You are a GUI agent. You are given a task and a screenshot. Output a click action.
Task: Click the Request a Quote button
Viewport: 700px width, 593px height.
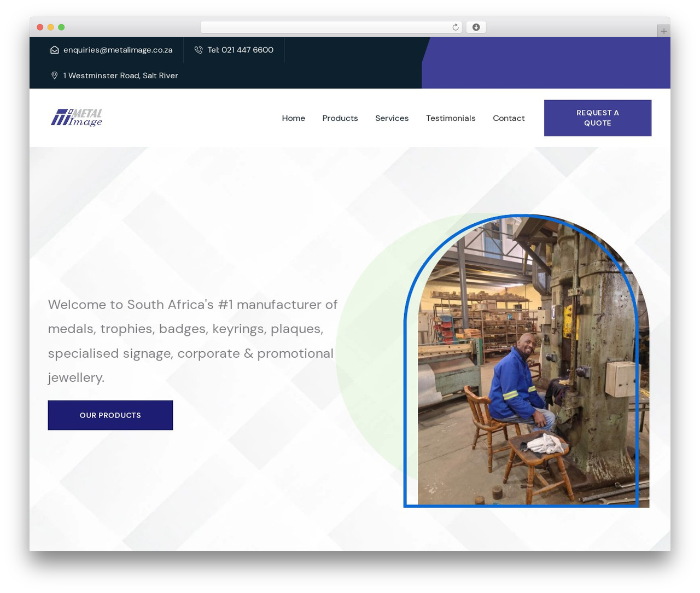(598, 118)
